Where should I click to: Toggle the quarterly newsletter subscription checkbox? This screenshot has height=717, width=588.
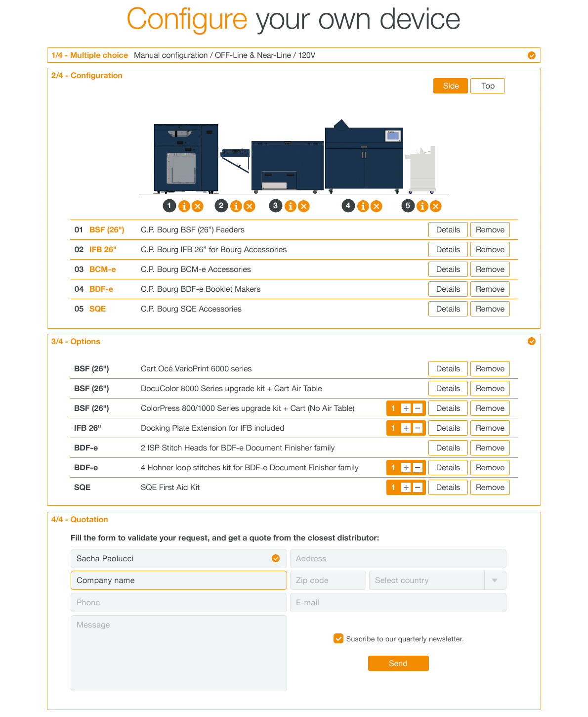coord(338,638)
